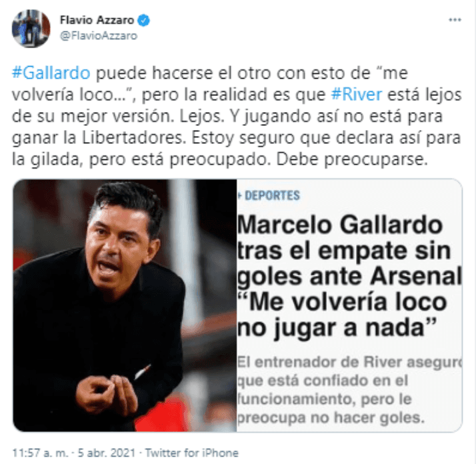Screen dimensions: 476x464
Task: Click "Debe preocuparse" at end of tweet
Action: point(351,160)
